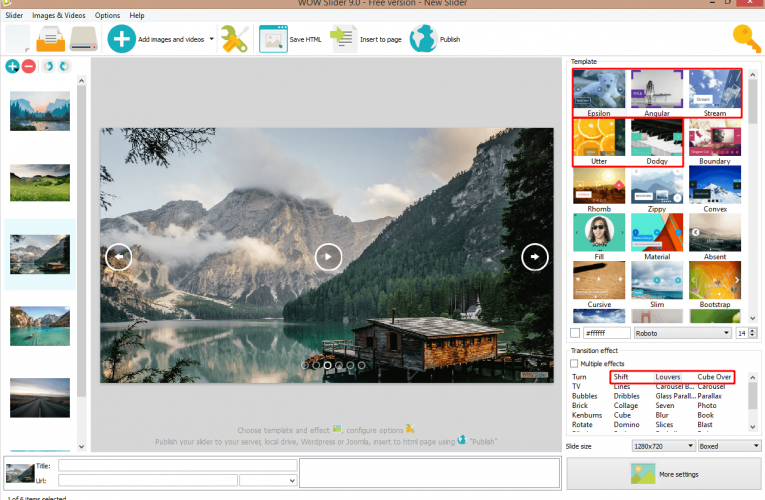Open the Help menu

pyautogui.click(x=137, y=15)
